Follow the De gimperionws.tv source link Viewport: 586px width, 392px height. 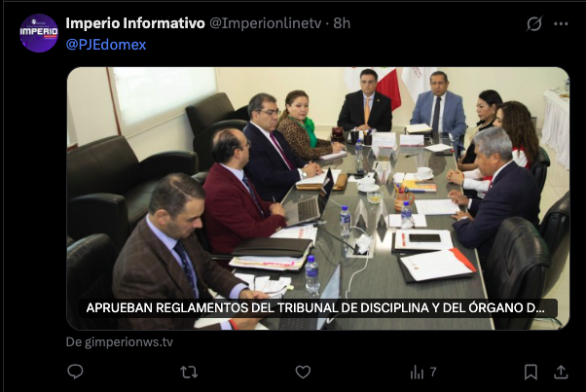[x=120, y=342]
